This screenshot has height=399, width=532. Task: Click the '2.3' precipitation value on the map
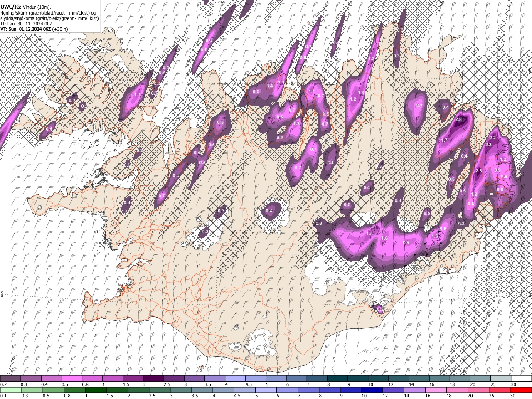[488, 145]
